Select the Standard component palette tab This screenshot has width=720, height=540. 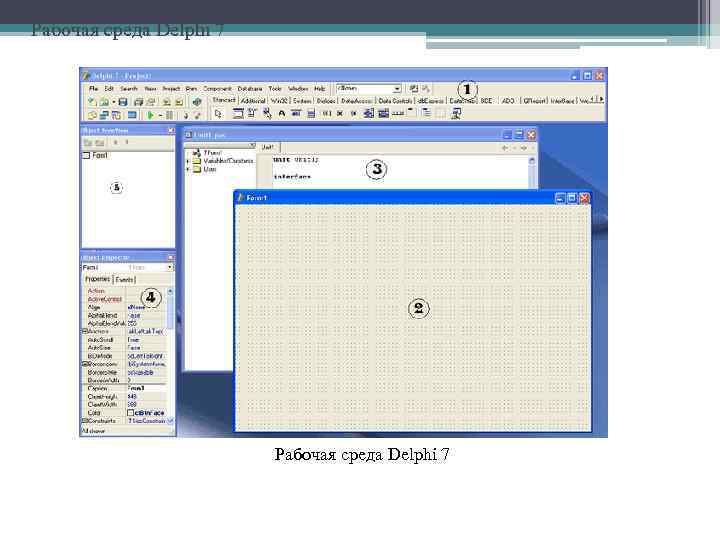224,100
